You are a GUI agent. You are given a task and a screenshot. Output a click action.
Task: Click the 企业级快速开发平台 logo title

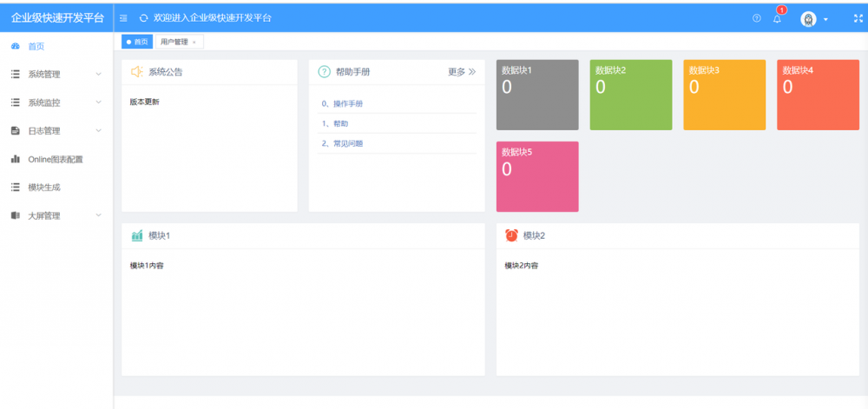coord(57,18)
